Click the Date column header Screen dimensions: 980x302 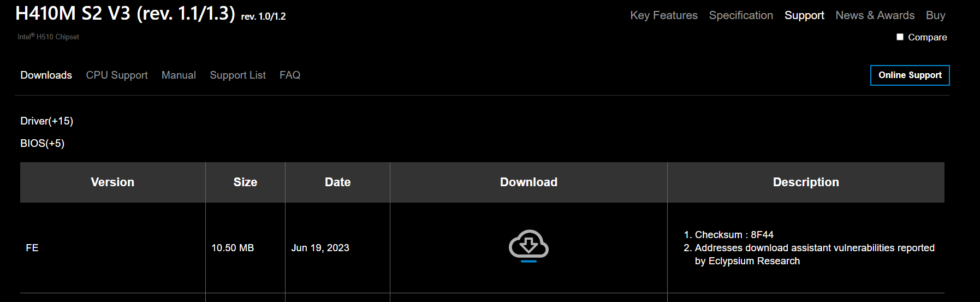coord(338,182)
